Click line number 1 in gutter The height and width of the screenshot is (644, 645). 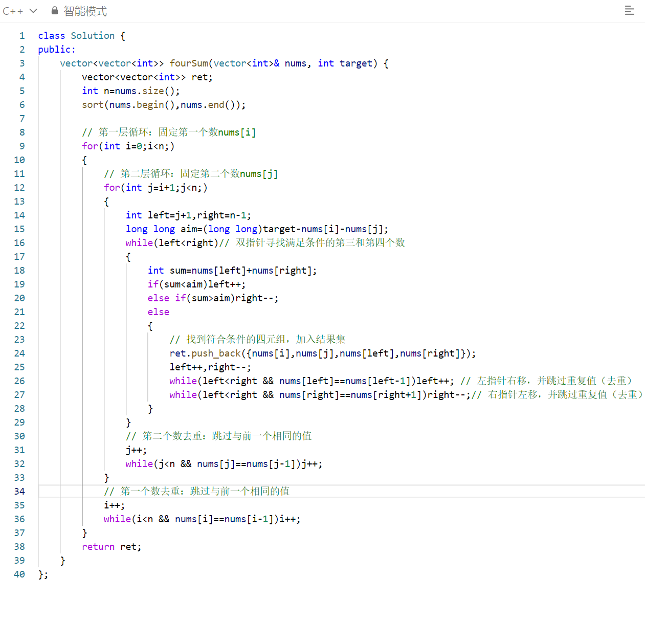coord(22,36)
